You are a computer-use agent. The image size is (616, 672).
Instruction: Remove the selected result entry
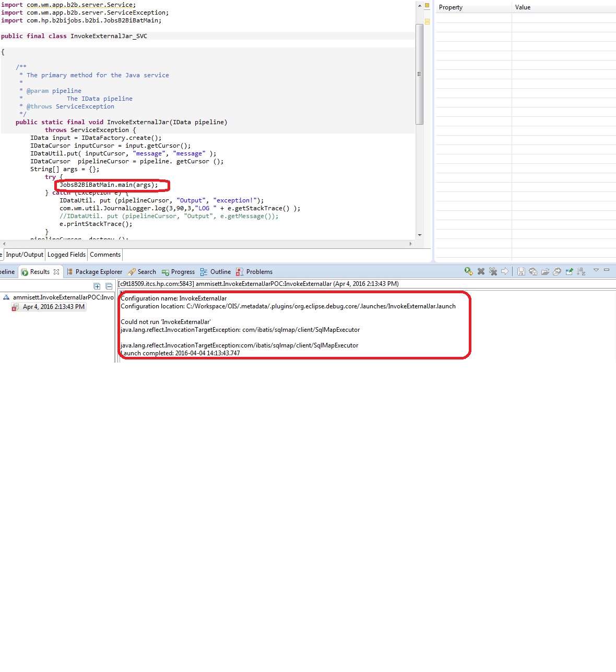(481, 271)
